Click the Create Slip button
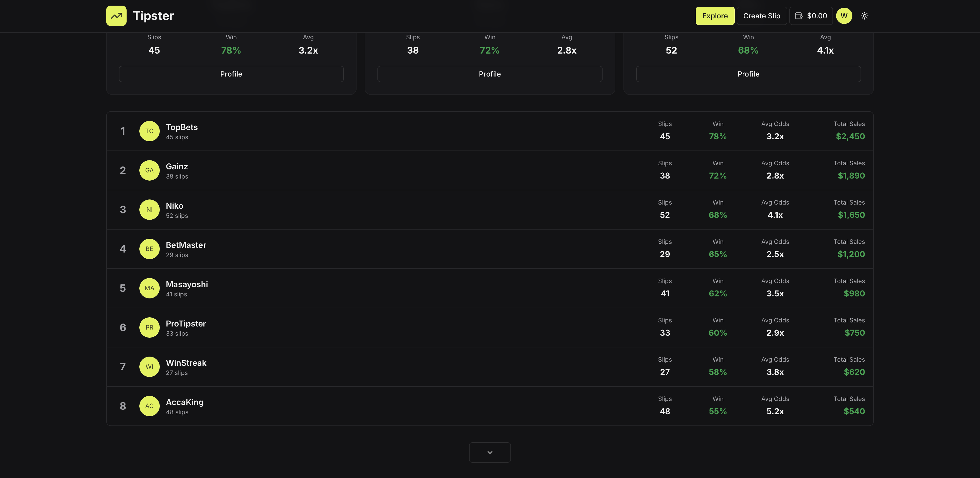Image resolution: width=980 pixels, height=478 pixels. 761,16
